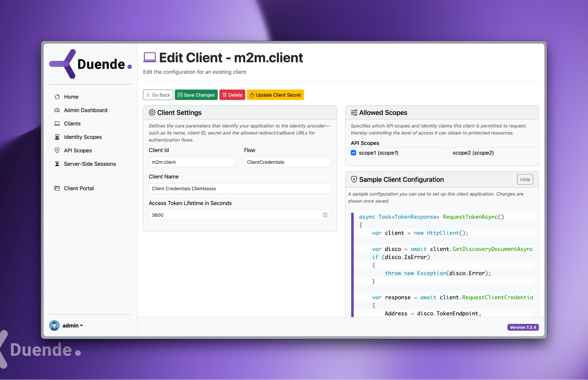This screenshot has height=380, width=588.
Task: Click the floppy disk icon on Save Changes
Action: 180,95
